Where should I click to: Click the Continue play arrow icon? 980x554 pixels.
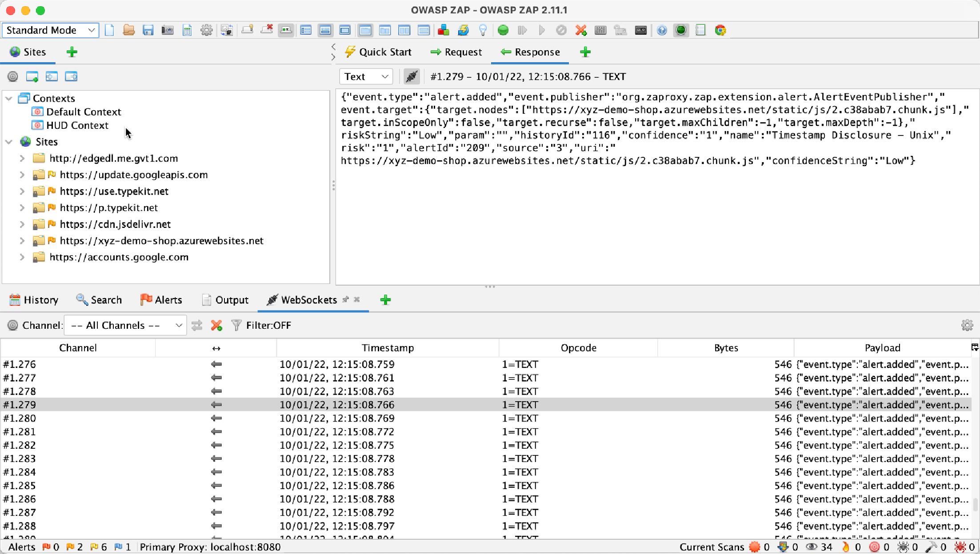[x=542, y=30]
